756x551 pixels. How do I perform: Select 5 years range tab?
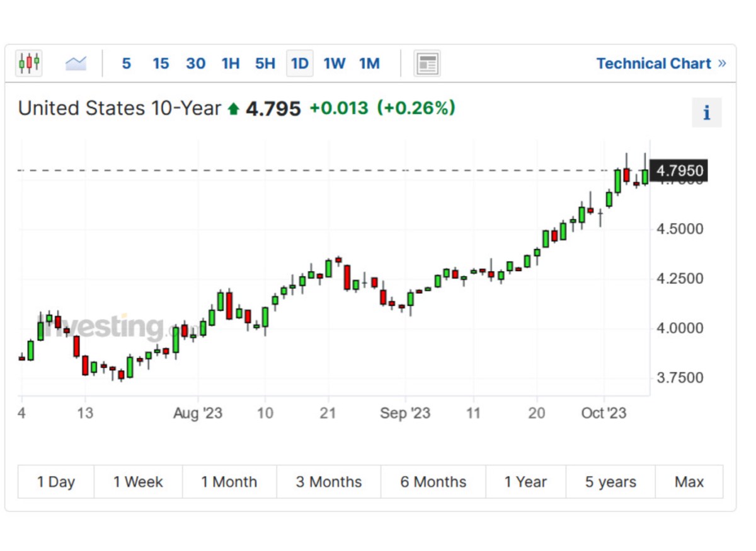[610, 482]
